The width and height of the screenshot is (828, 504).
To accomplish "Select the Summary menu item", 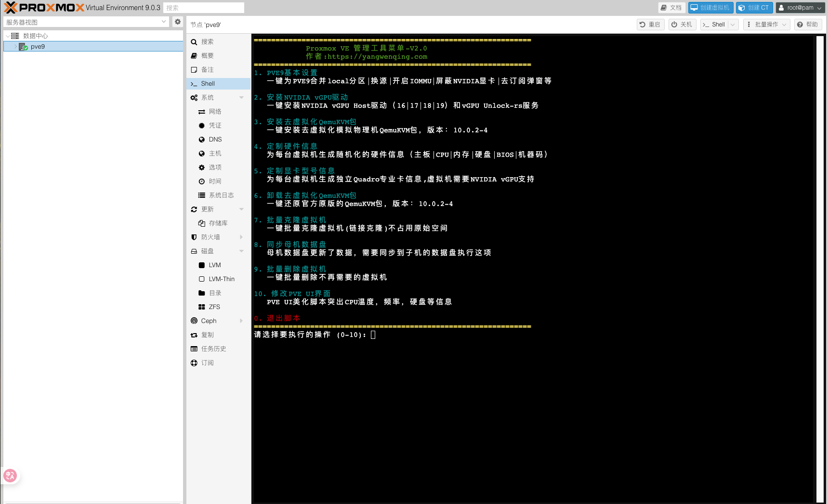I will 208,56.
